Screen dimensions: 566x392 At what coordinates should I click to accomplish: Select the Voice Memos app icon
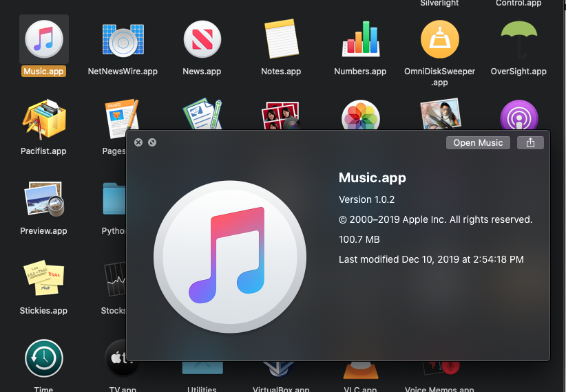point(441,369)
